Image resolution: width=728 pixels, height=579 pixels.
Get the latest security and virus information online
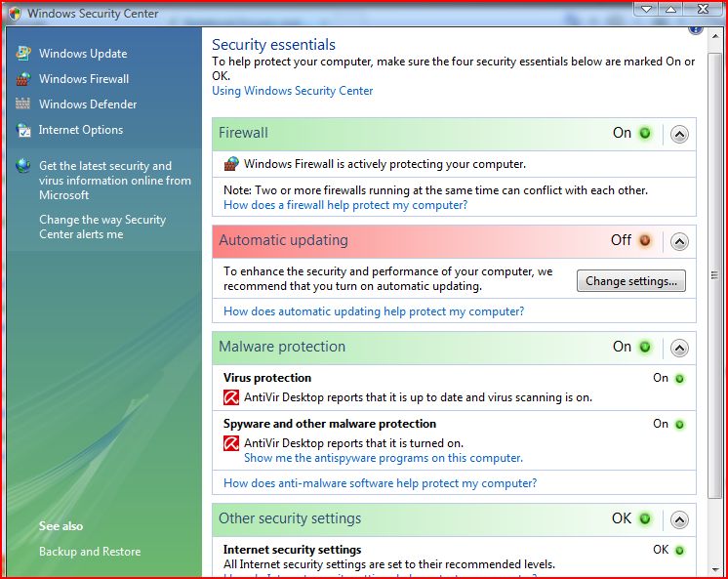(115, 181)
